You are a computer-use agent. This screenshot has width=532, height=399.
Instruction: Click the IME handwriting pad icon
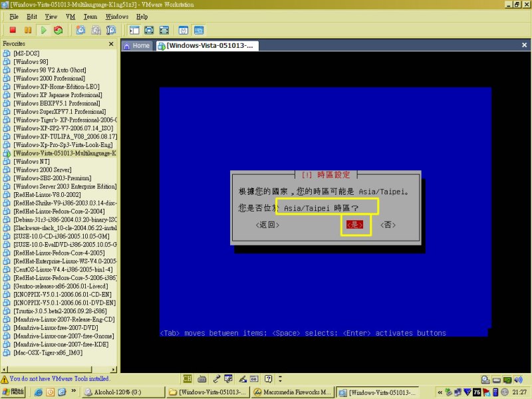[x=228, y=378]
